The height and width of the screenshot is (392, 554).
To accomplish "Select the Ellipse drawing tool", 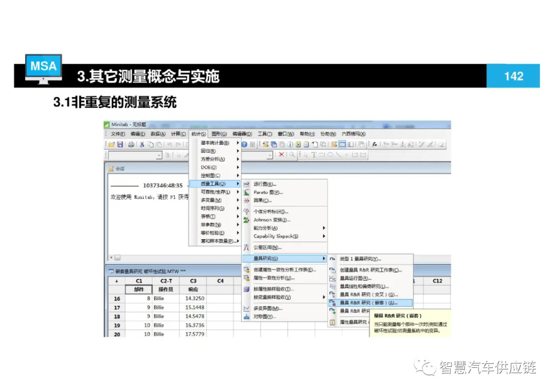I will click(330, 155).
